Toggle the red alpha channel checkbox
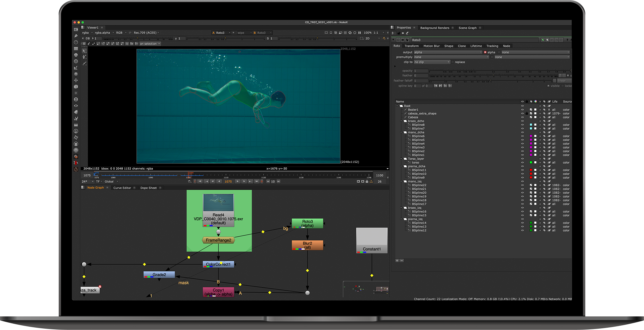The width and height of the screenshot is (644, 330). pos(485,52)
